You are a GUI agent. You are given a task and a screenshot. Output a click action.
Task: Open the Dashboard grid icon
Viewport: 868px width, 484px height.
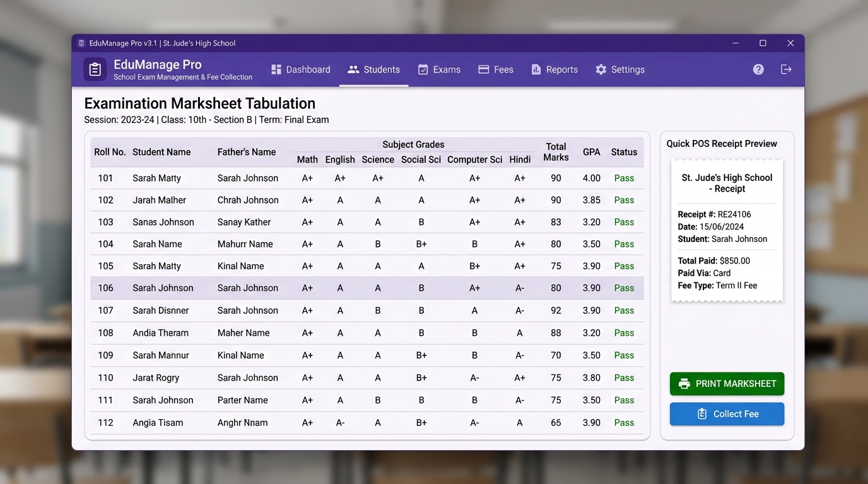pos(276,69)
